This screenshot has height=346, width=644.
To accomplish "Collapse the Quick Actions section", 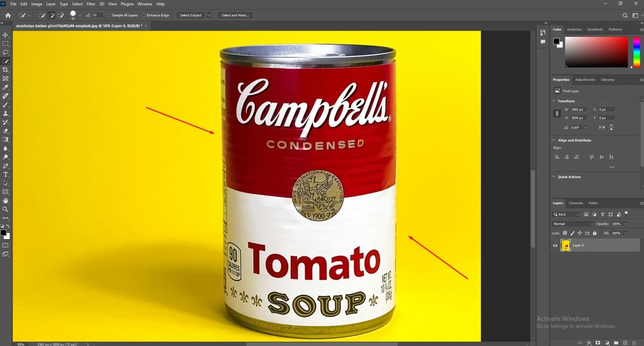I will pos(554,177).
